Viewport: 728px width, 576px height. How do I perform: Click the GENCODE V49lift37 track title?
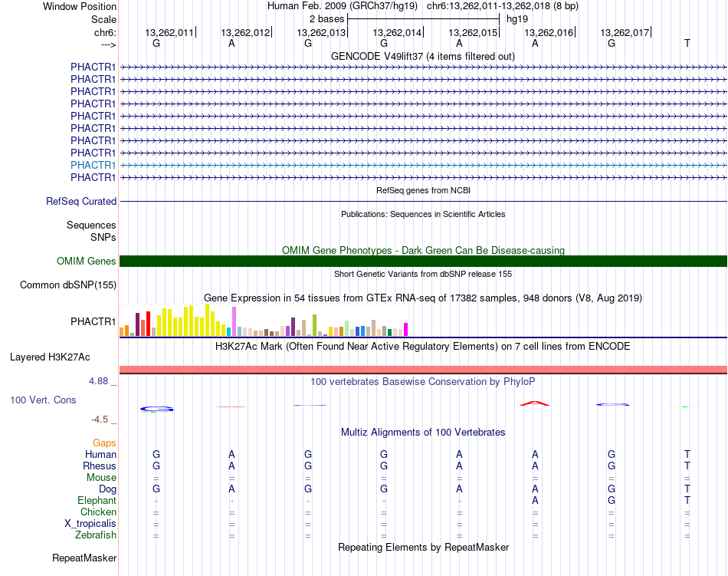422,56
